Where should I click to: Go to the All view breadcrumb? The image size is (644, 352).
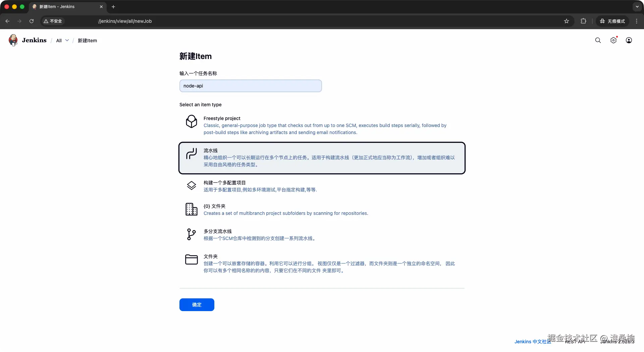coord(59,41)
